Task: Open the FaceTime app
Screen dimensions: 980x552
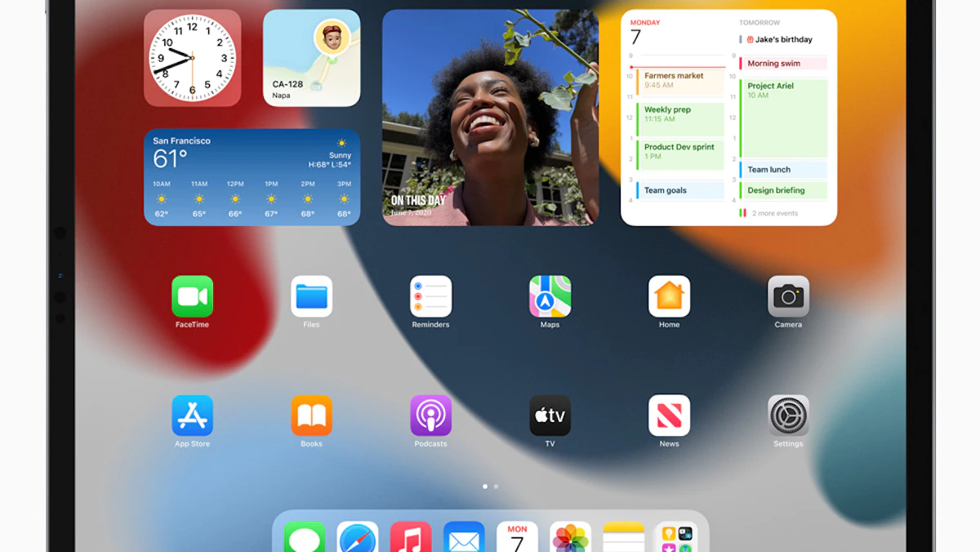Action: coord(192,296)
